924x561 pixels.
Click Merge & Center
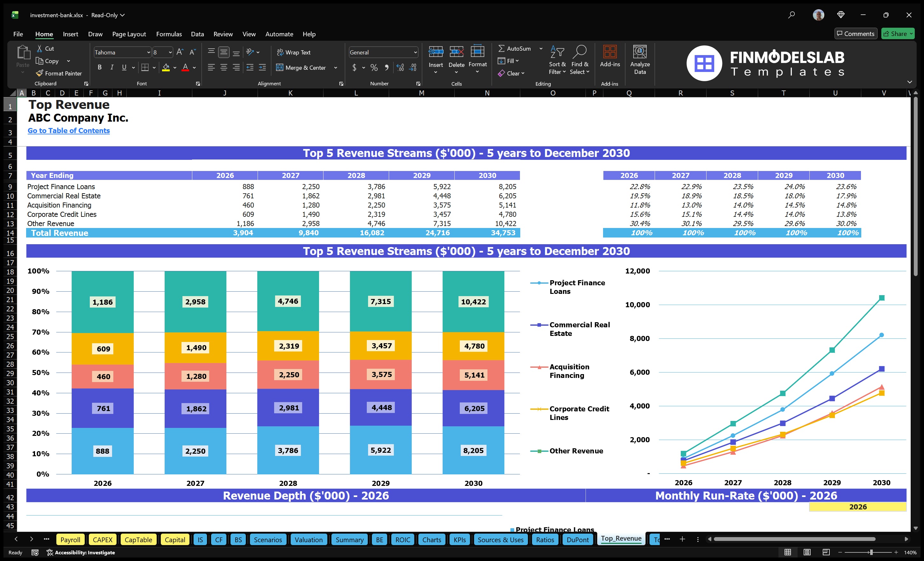[302, 67]
